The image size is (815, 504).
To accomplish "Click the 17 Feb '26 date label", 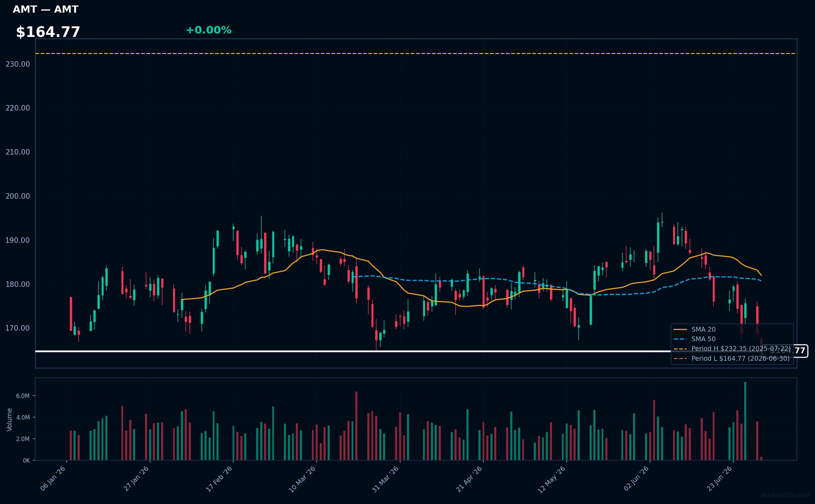I will coord(219,479).
